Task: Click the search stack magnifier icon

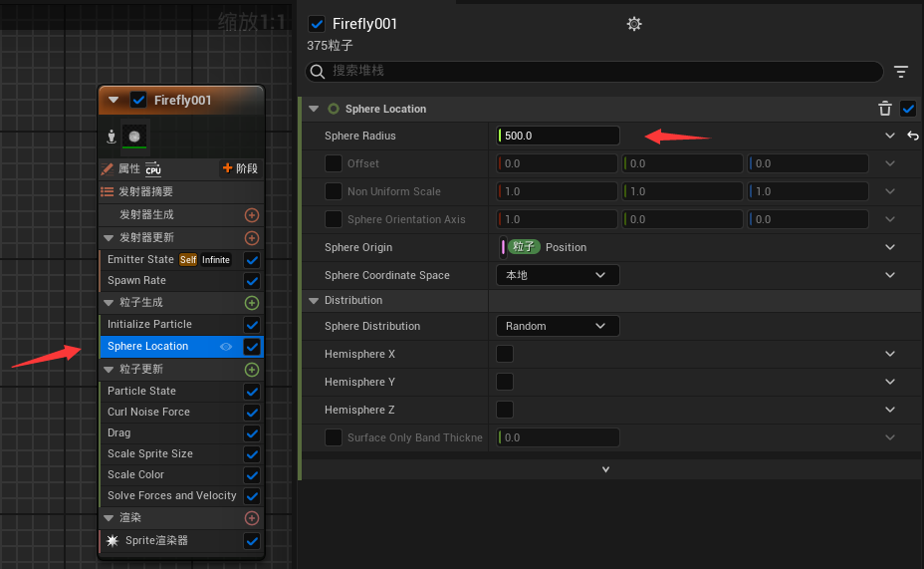Action: point(318,72)
